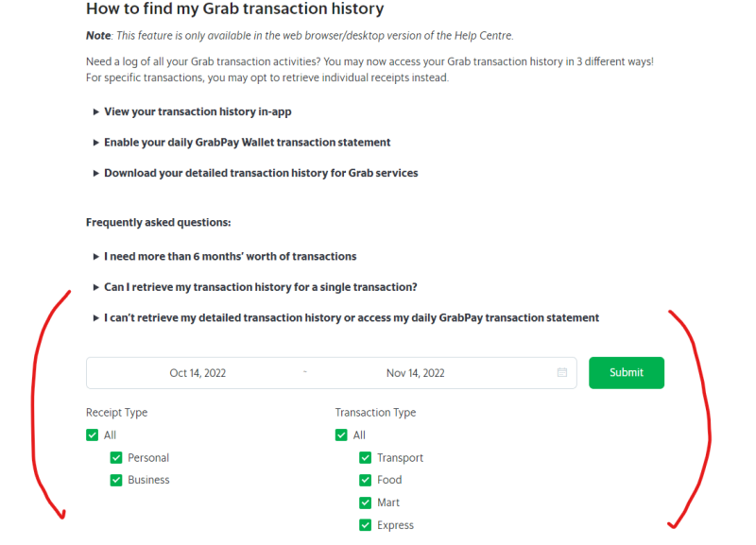Click the Personal receipt type label
The image size is (756, 545).
[x=148, y=458]
